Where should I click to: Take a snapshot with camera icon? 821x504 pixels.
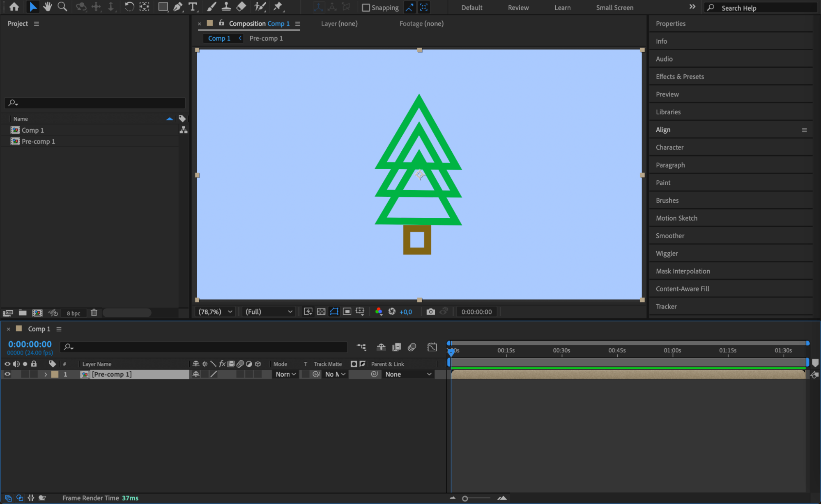pos(430,312)
